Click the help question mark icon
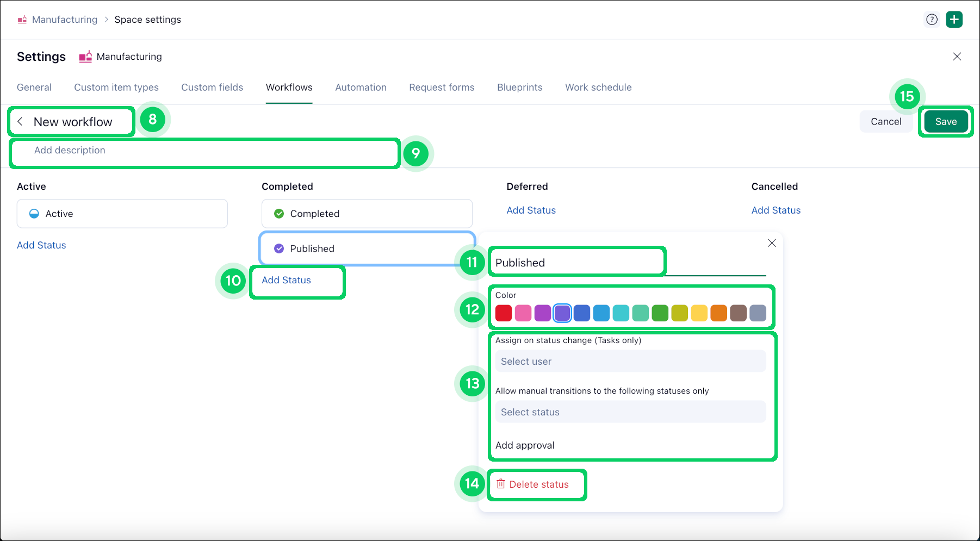Screen dimensions: 980x541 click(932, 20)
